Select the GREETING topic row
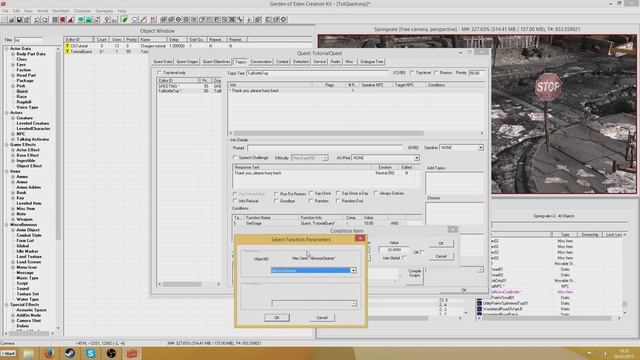 click(x=189, y=86)
